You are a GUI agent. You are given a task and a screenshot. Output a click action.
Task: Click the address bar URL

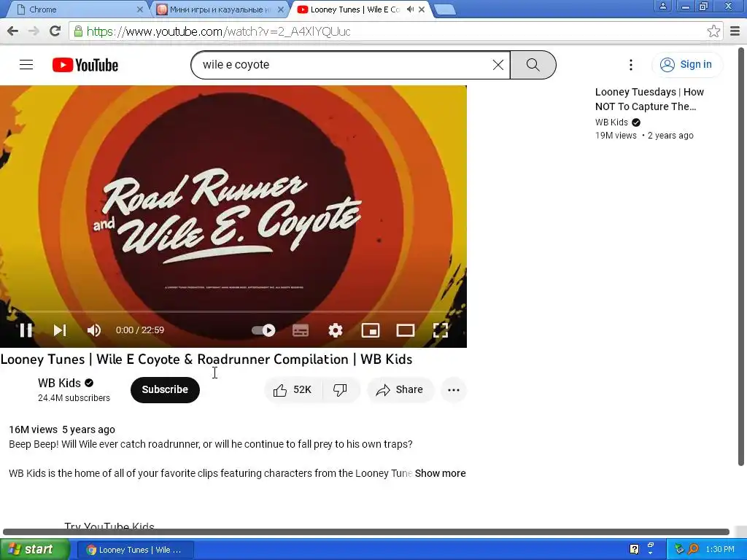pyautogui.click(x=219, y=31)
